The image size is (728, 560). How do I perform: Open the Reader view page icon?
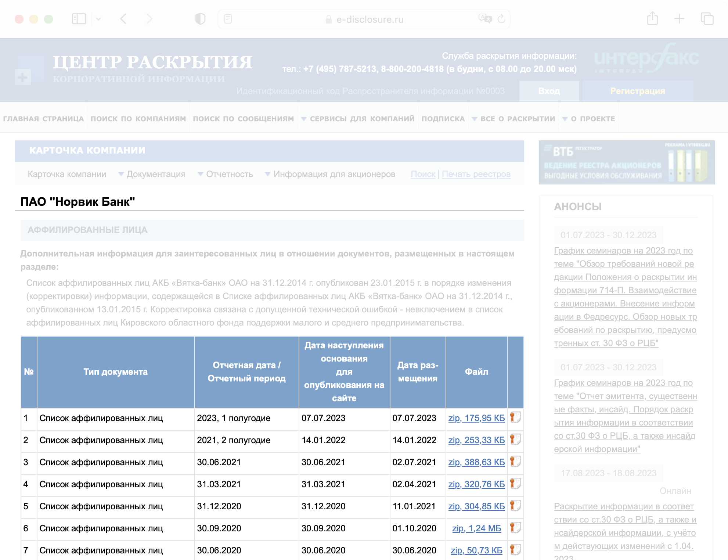(228, 19)
